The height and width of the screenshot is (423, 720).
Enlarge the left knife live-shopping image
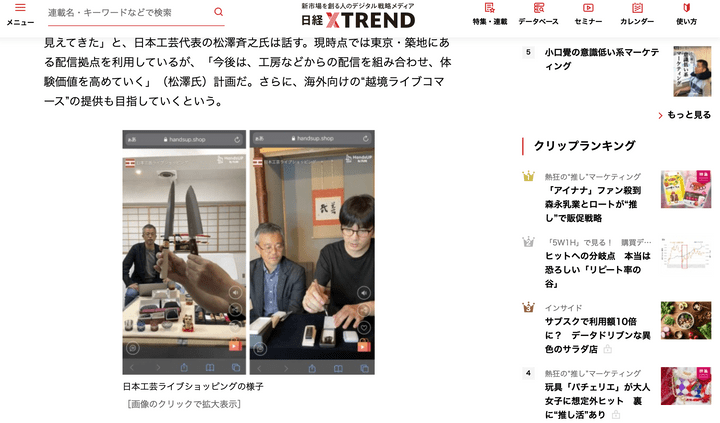[184, 252]
